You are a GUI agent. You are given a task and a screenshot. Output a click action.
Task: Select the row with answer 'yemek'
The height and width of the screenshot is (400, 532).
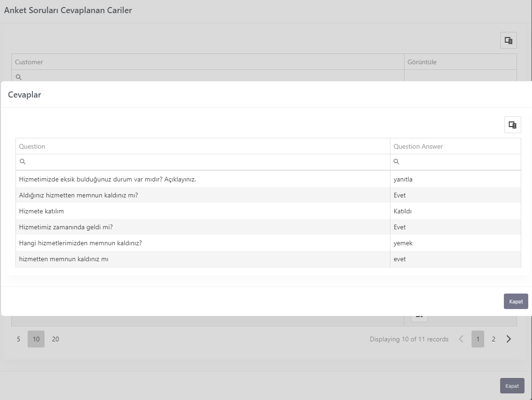click(x=268, y=243)
